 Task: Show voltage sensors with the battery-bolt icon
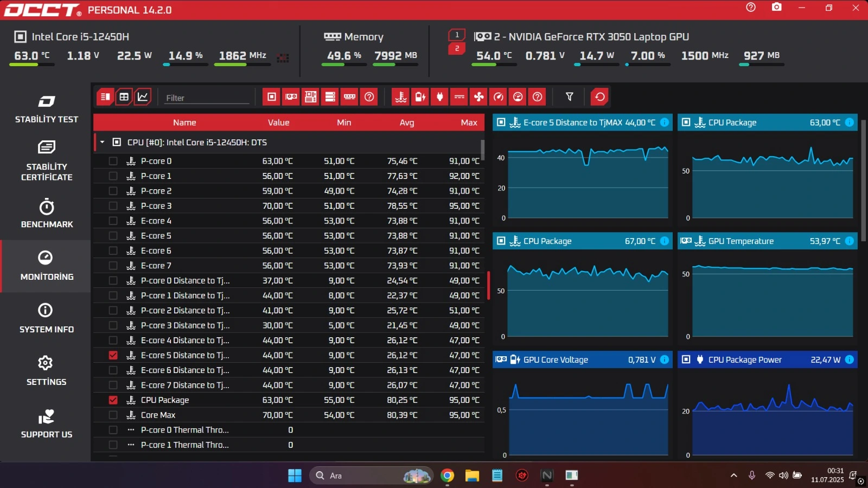[420, 97]
